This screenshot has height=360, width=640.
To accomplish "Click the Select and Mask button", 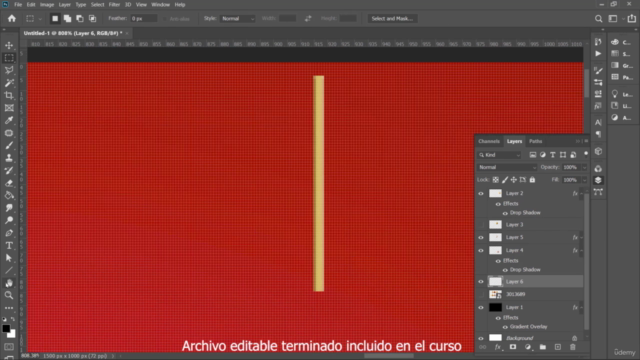I will tap(392, 18).
